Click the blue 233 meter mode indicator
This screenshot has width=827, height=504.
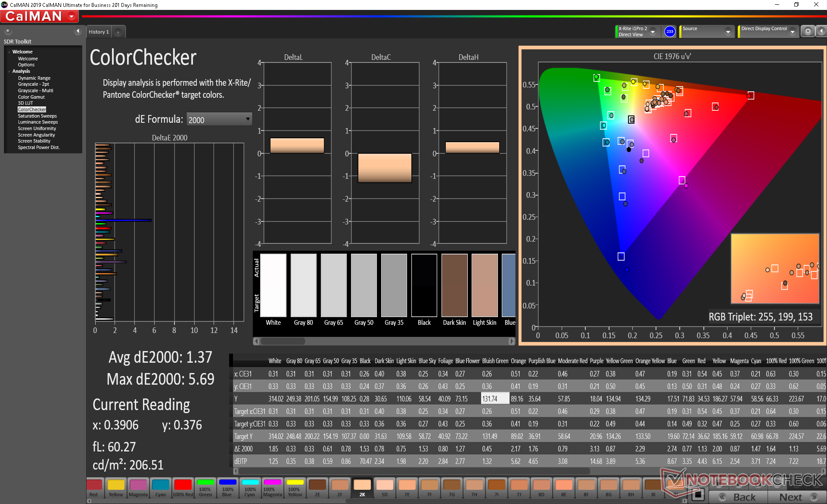tap(669, 31)
